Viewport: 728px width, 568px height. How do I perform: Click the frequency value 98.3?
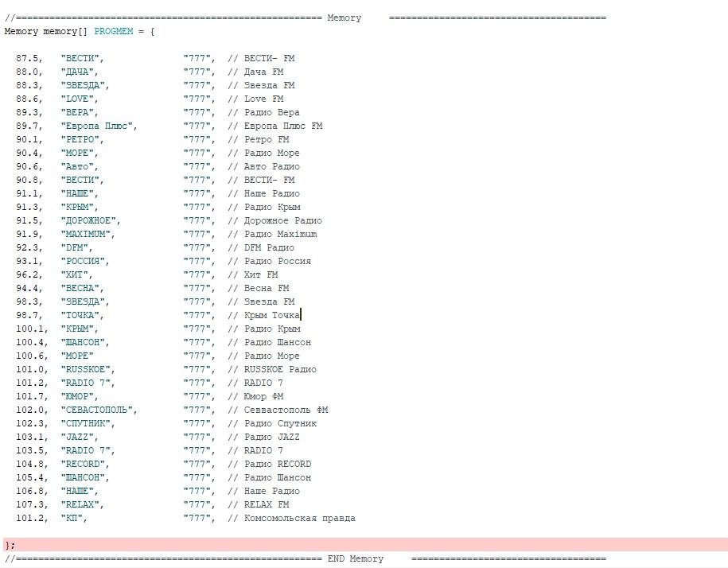(29, 302)
